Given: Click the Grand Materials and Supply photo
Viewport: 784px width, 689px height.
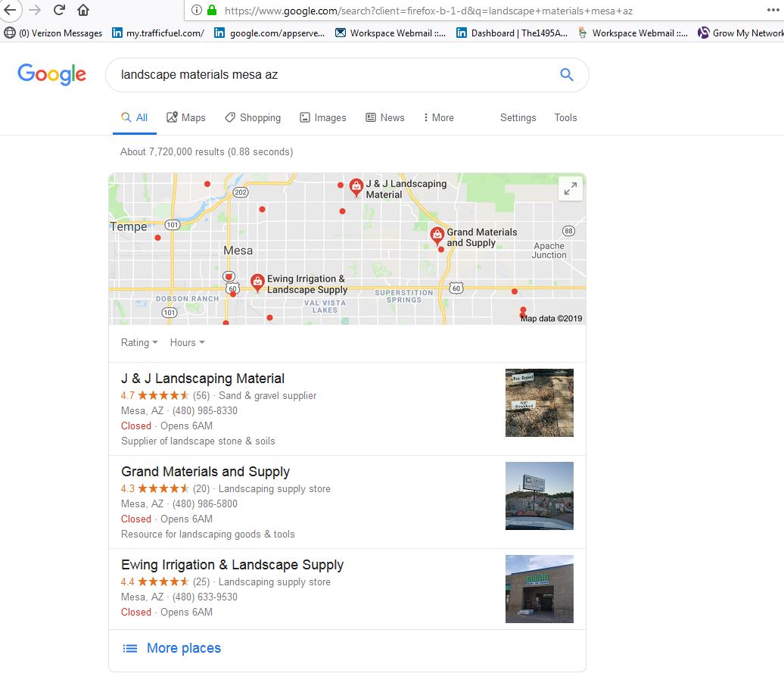Looking at the screenshot, I should 539,496.
